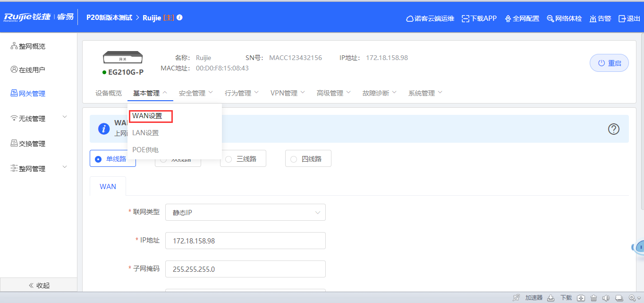Click the trash bin icon in status bar

594,298
